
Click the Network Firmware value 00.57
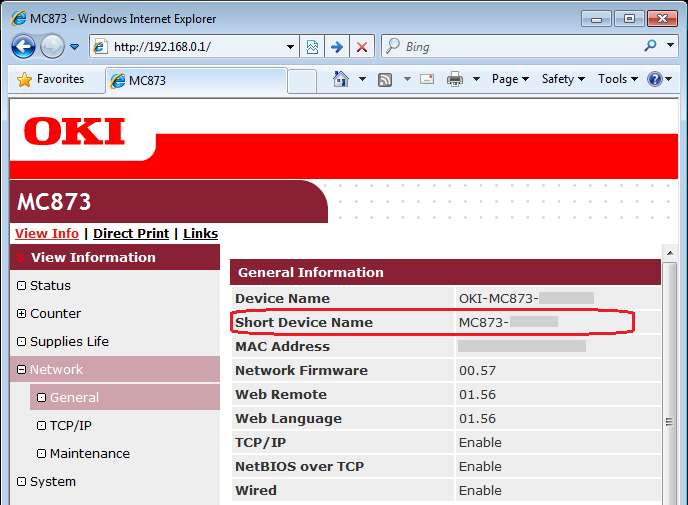477,371
